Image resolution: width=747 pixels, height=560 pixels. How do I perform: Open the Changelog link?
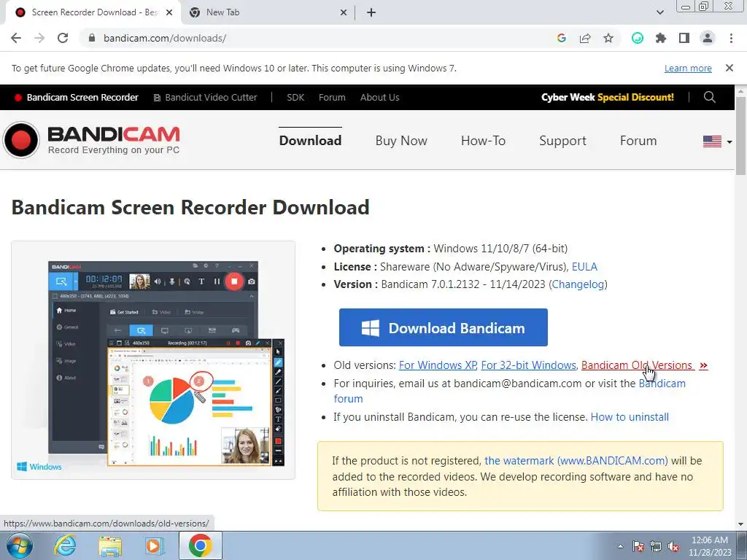click(x=578, y=284)
